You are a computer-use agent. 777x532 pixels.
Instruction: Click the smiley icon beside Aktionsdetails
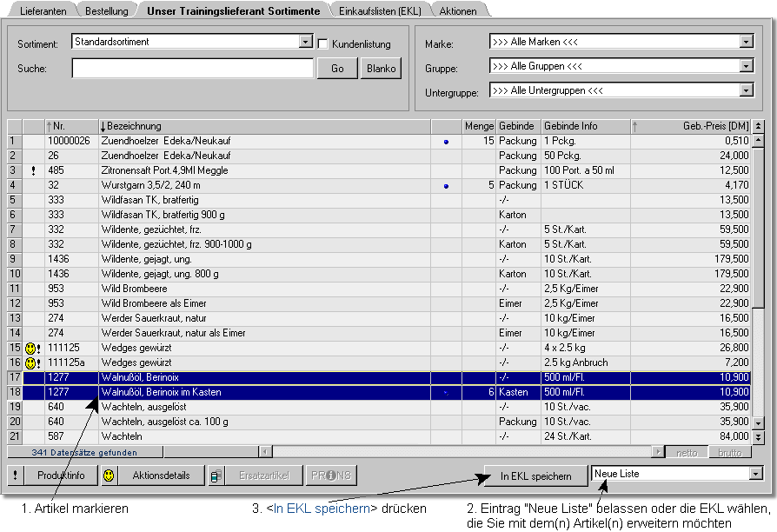pyautogui.click(x=109, y=475)
